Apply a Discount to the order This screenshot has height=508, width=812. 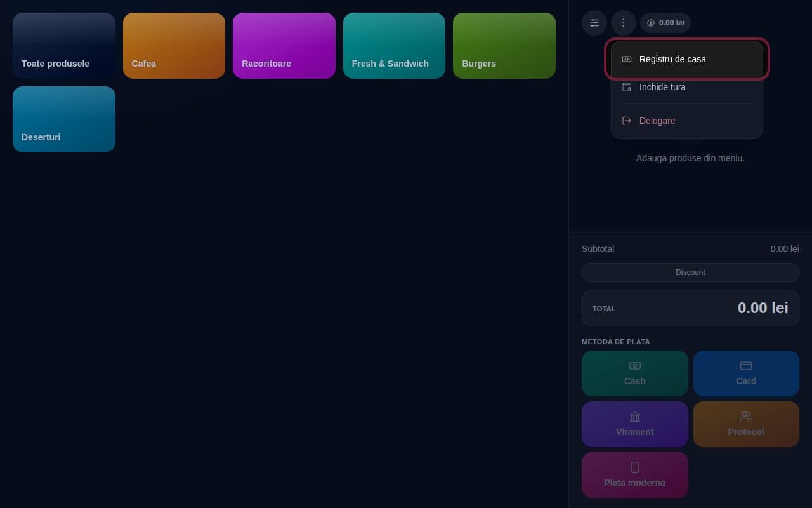click(x=690, y=272)
